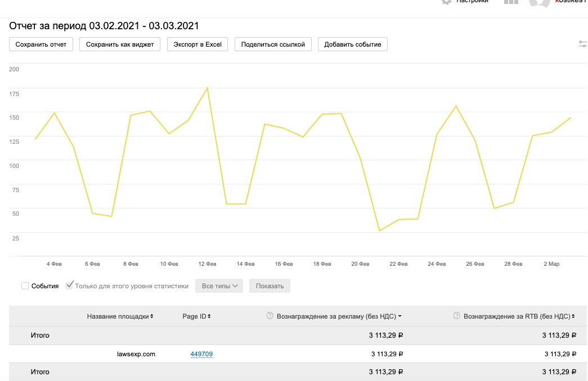Sort by Название площадки column
This screenshot has width=588, height=381.
pyautogui.click(x=120, y=316)
